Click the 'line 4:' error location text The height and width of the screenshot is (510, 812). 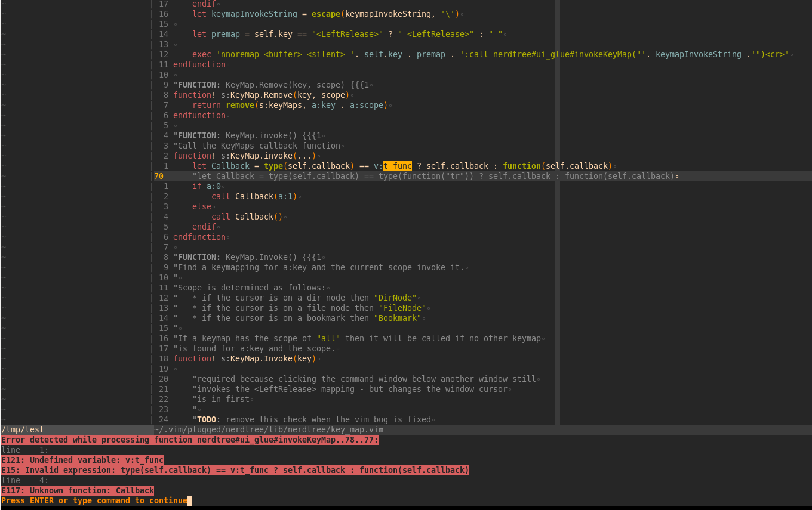25,480
